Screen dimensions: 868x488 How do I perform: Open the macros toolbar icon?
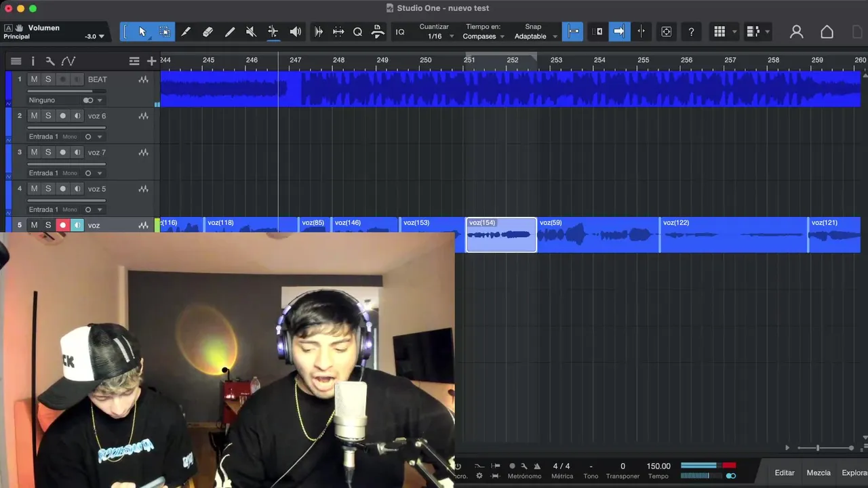click(378, 32)
